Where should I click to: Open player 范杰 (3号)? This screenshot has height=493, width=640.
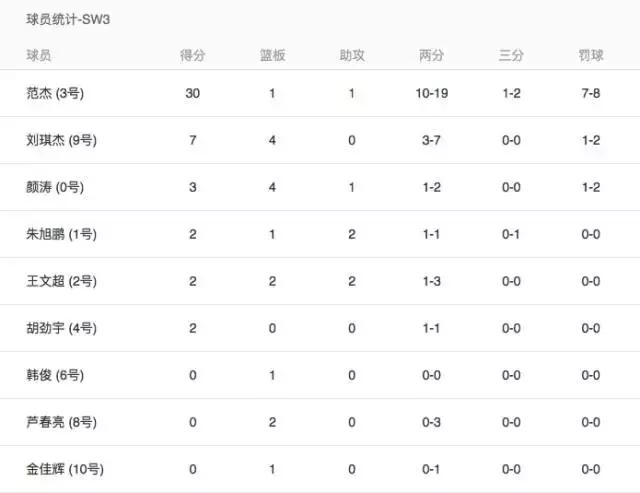point(61,93)
